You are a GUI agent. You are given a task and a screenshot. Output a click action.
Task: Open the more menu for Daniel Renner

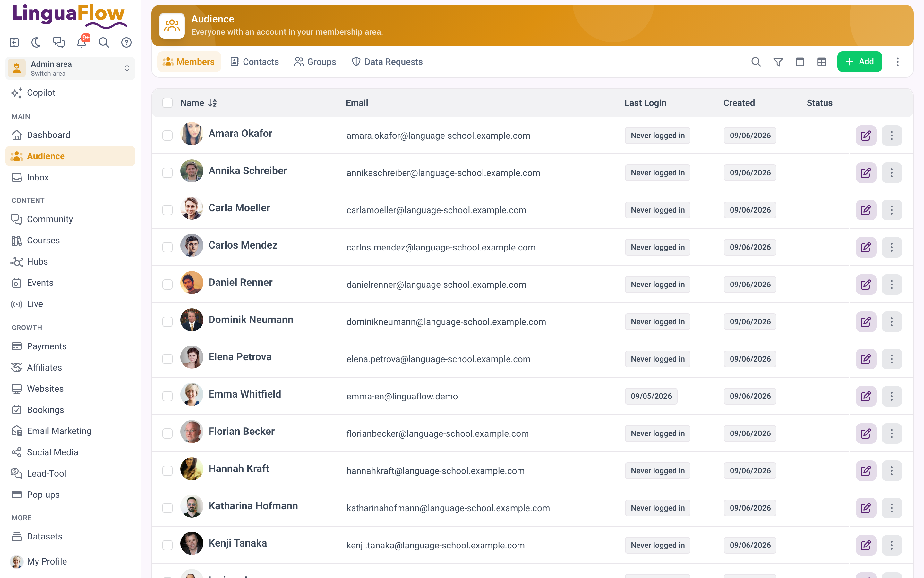coord(892,285)
